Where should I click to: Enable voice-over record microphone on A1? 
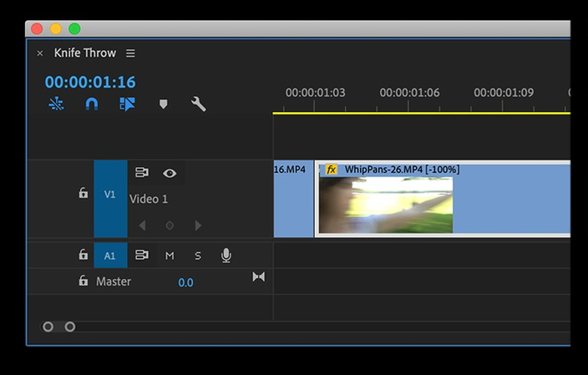pyautogui.click(x=226, y=256)
